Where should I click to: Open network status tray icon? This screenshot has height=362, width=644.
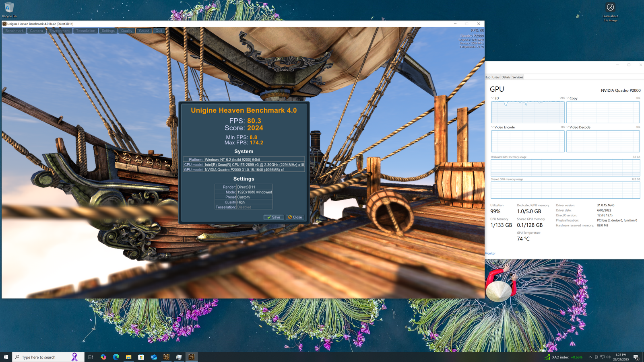603,357
